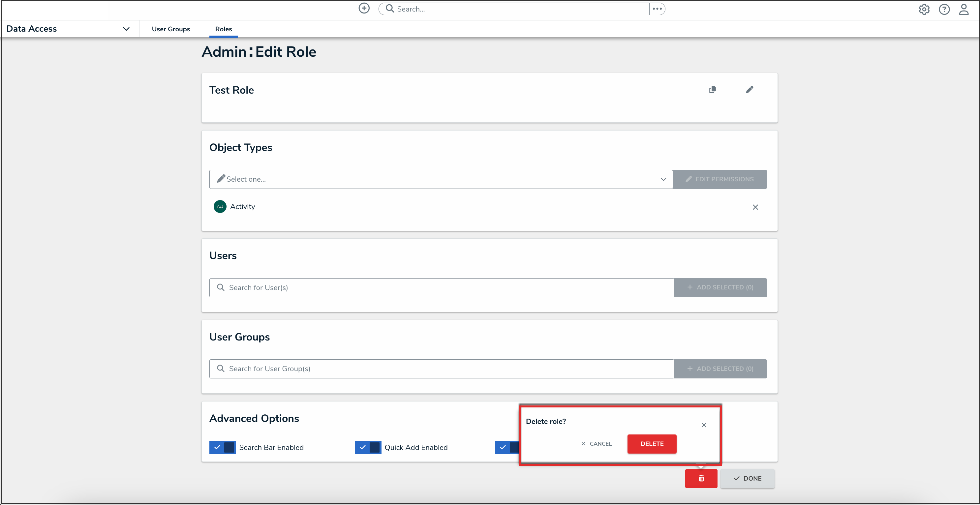Open the user profile icon
The height and width of the screenshot is (505, 980).
964,9
